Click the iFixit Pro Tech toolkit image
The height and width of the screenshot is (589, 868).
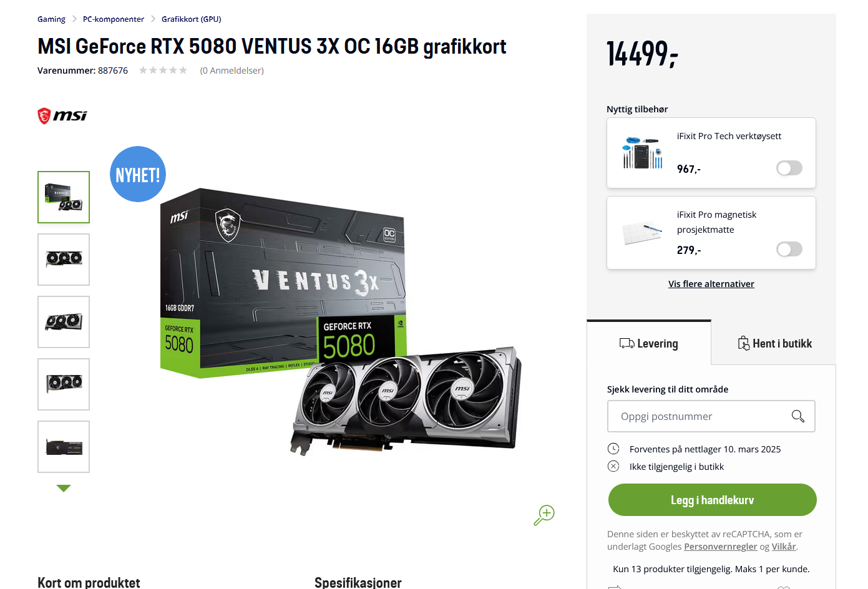click(x=643, y=153)
